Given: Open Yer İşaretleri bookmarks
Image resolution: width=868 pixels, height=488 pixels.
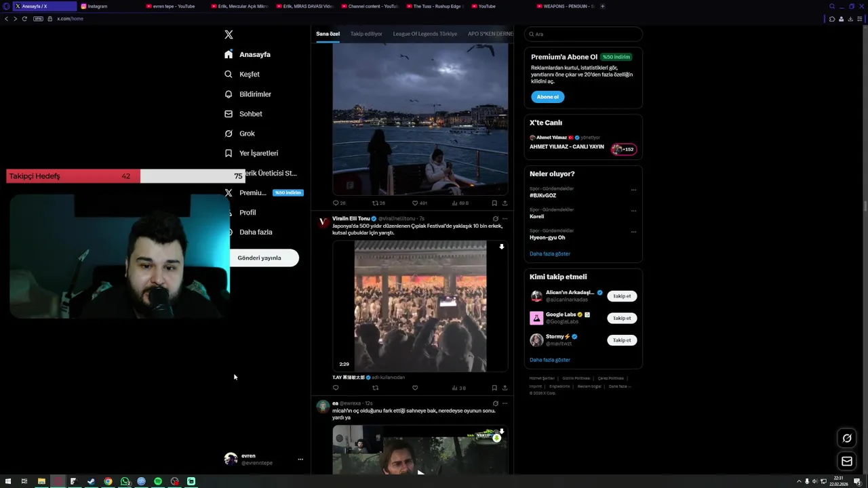Looking at the screenshot, I should pyautogui.click(x=251, y=153).
